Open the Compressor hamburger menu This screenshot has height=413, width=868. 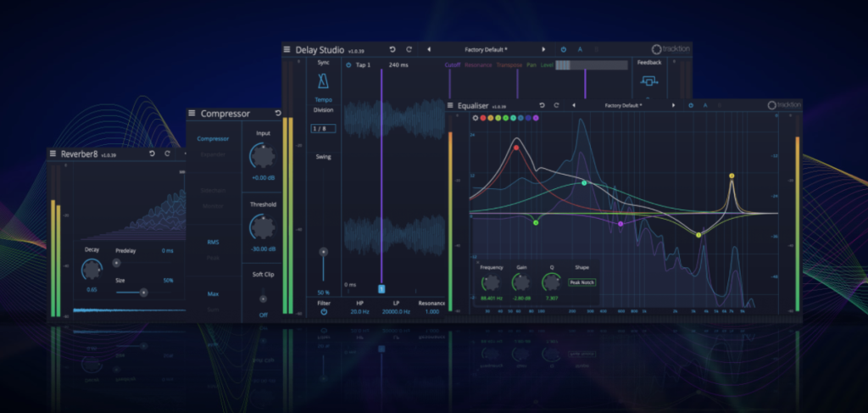point(192,113)
